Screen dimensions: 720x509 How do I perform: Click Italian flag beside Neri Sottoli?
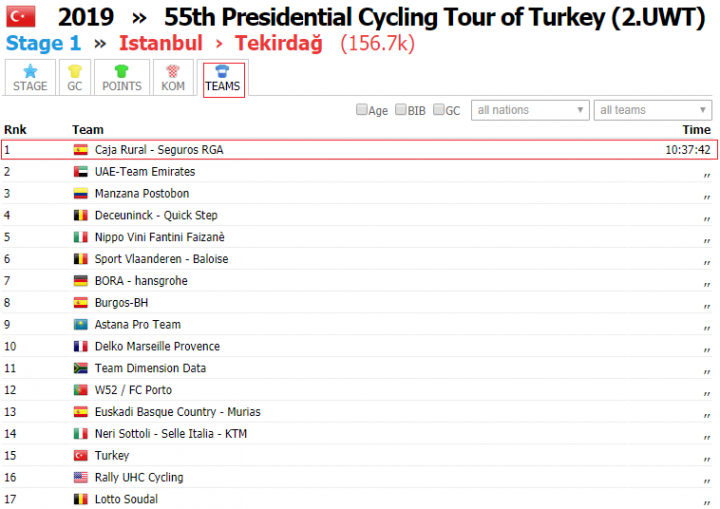click(81, 434)
